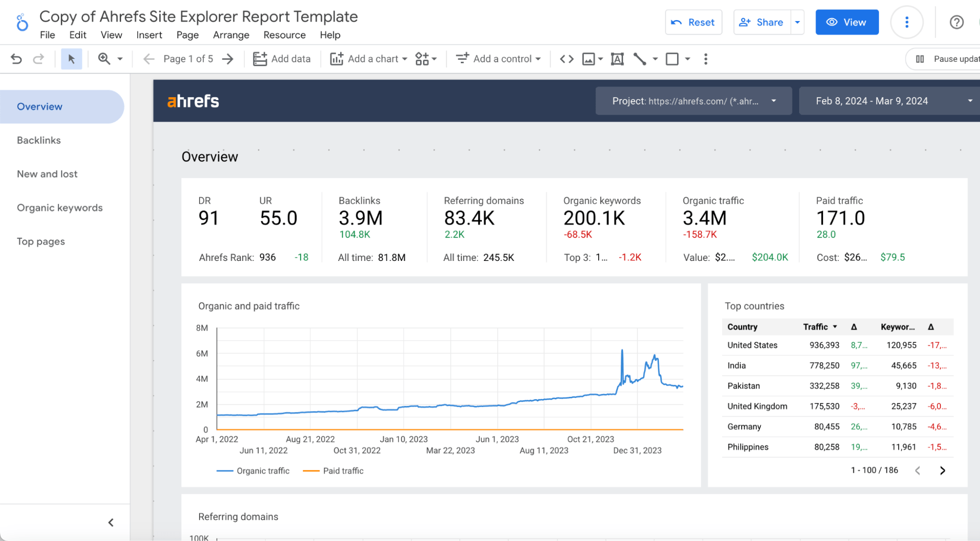This screenshot has height=541, width=980.
Task: Select the rectangle shape tool
Action: click(672, 58)
